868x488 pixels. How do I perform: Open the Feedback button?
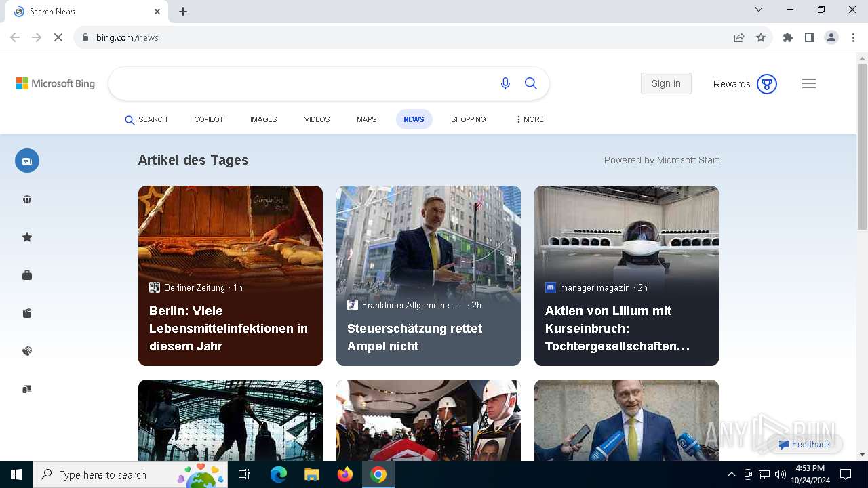click(805, 444)
